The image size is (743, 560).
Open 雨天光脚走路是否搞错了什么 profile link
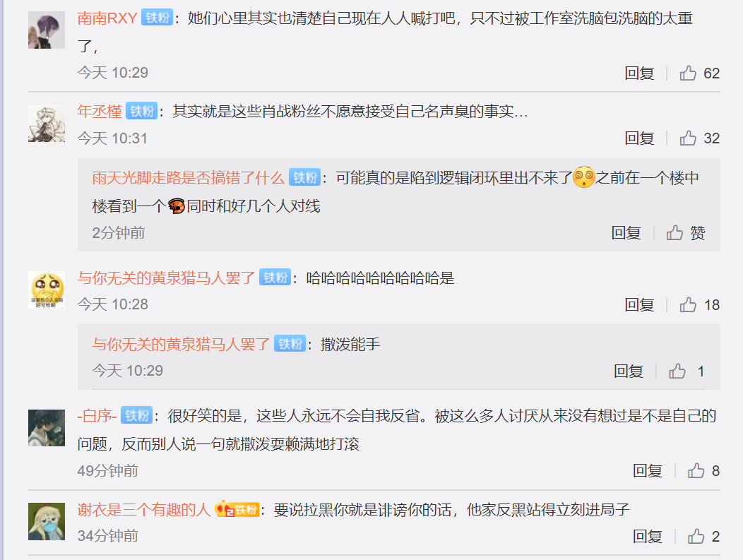pyautogui.click(x=188, y=178)
